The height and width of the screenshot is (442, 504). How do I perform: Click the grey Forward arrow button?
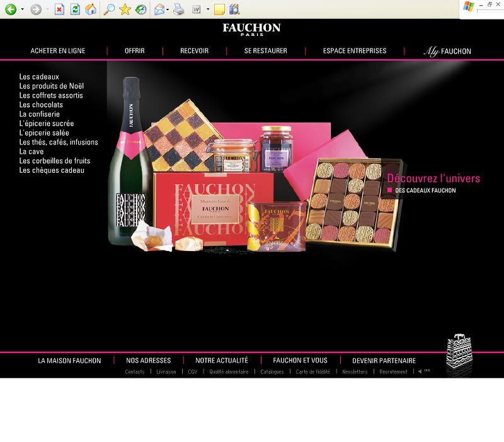(36, 9)
